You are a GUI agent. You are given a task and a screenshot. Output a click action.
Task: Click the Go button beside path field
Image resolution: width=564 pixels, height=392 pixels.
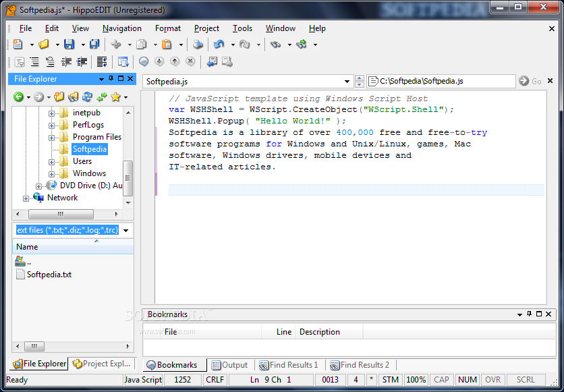click(x=530, y=81)
